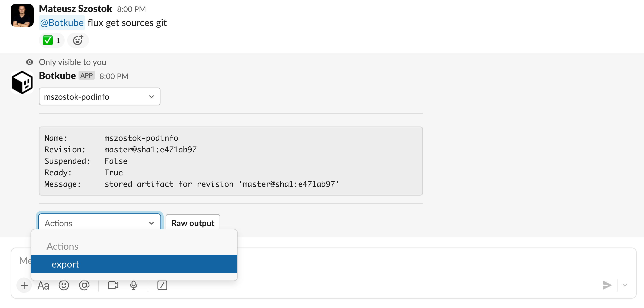Toggle text formatting with the Aa icon
Image resolution: width=644 pixels, height=308 pixels.
(x=43, y=286)
